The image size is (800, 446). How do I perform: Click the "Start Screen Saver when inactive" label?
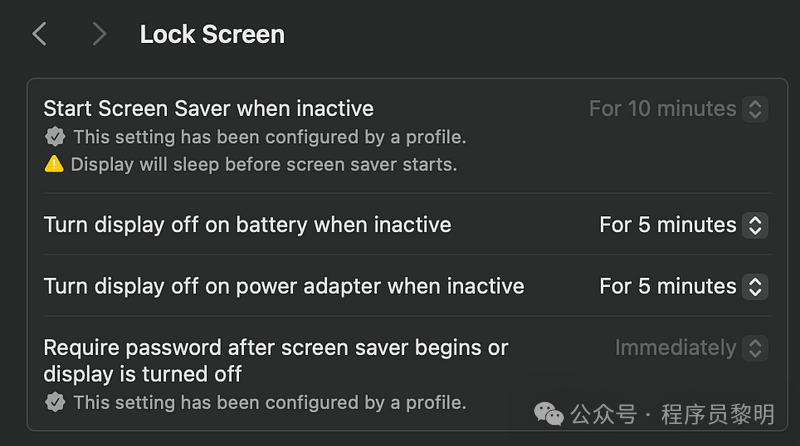(208, 108)
